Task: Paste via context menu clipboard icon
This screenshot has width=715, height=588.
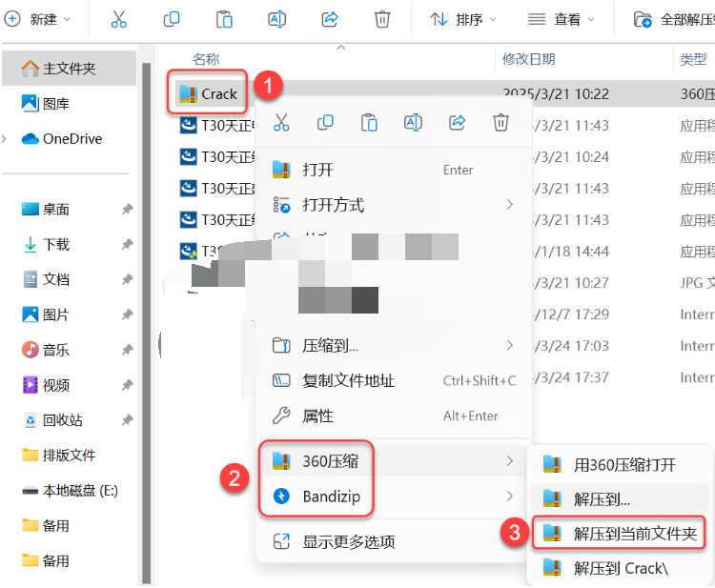Action: [369, 123]
